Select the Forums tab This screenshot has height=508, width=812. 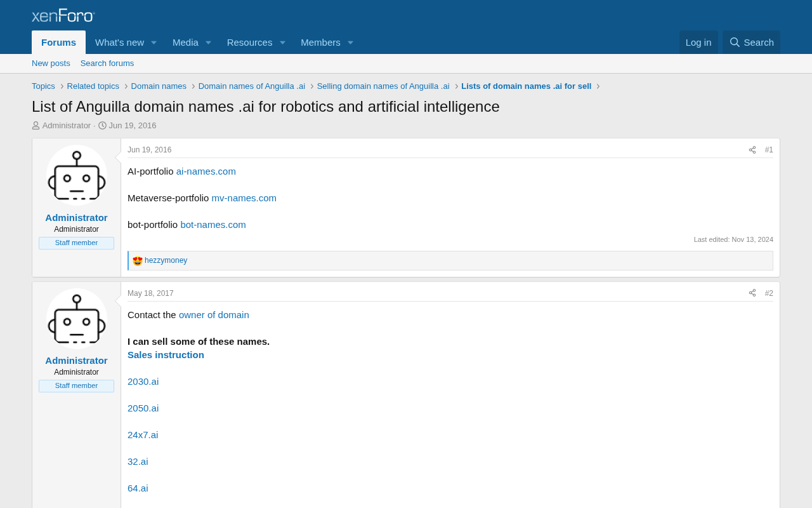tap(58, 43)
